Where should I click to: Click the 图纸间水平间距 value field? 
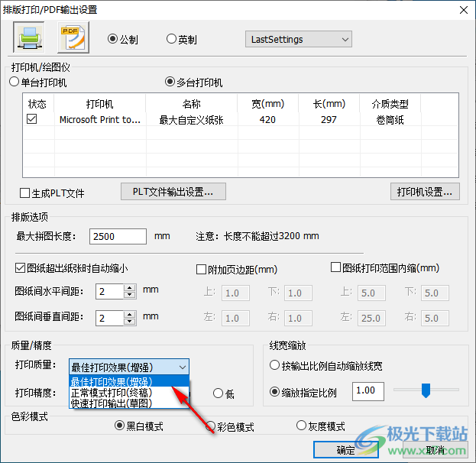click(x=109, y=292)
